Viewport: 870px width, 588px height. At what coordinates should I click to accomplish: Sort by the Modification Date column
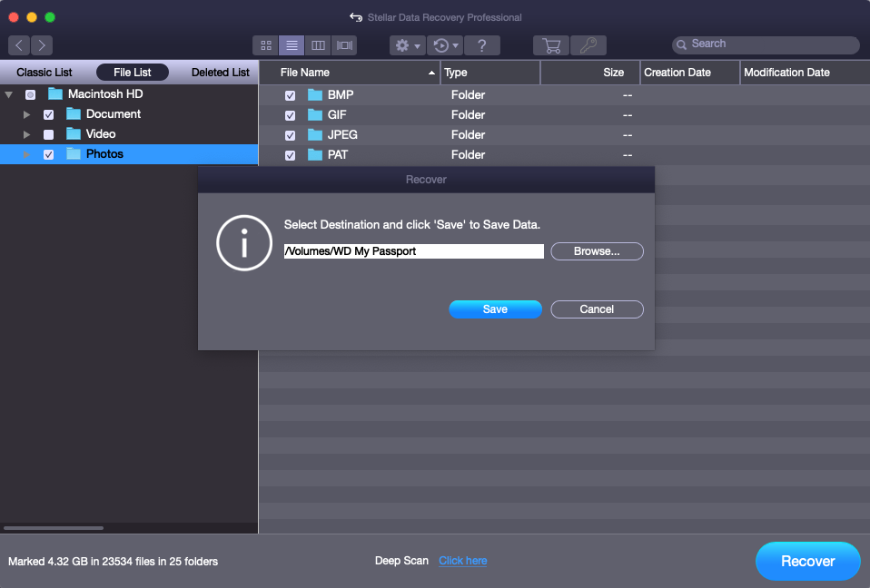click(x=806, y=72)
